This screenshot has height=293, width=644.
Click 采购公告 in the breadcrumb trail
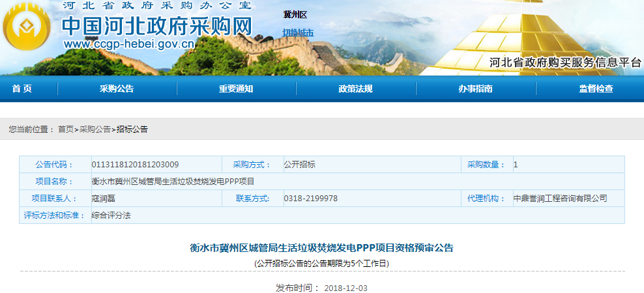pos(95,130)
